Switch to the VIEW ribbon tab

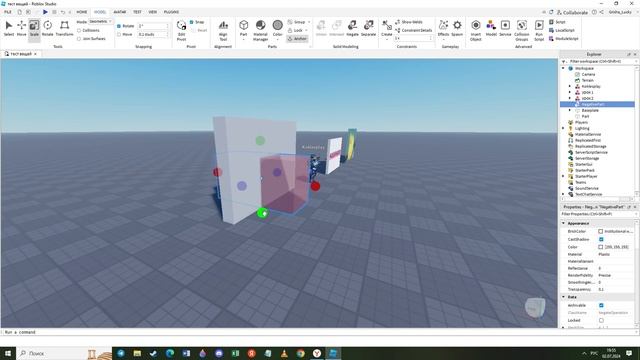153,12
